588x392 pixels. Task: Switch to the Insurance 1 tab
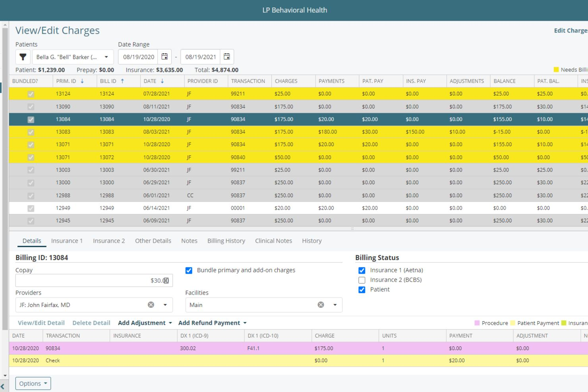point(67,241)
